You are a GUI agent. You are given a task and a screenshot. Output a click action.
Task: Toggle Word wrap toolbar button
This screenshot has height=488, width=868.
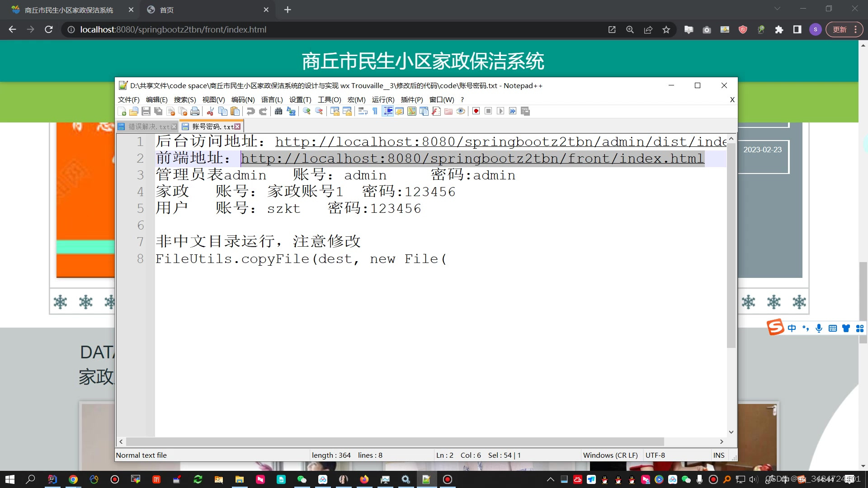click(363, 111)
